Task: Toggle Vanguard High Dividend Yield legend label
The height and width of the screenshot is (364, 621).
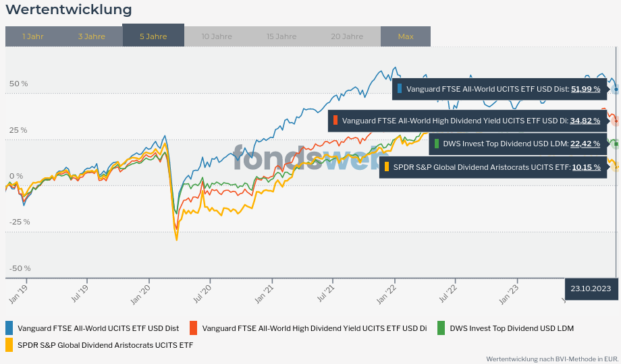Action: click(x=315, y=328)
